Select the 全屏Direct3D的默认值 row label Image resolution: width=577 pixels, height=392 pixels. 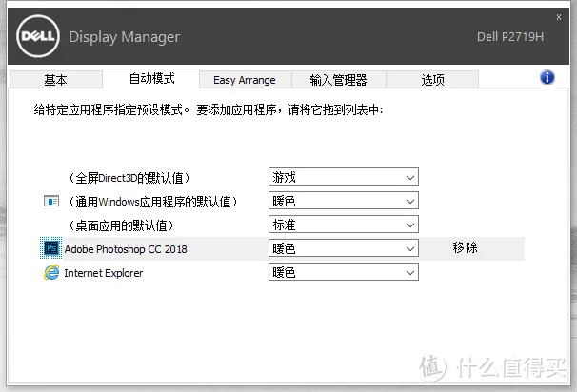[129, 178]
